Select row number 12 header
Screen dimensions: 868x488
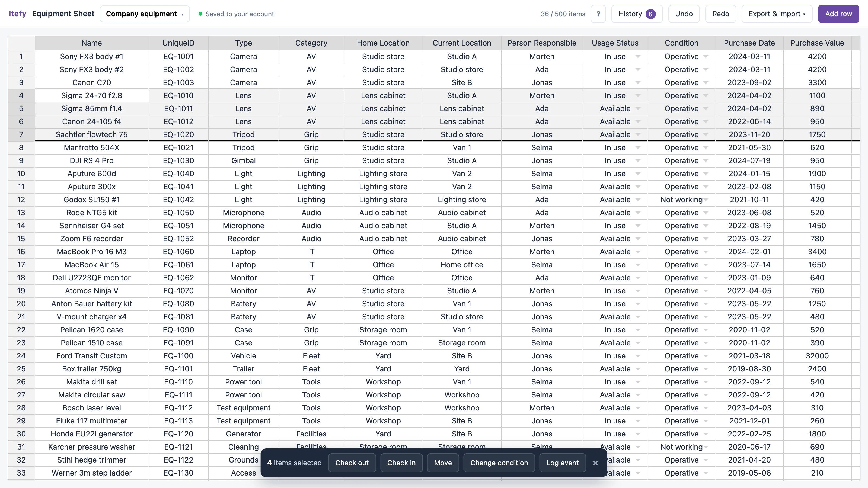21,200
